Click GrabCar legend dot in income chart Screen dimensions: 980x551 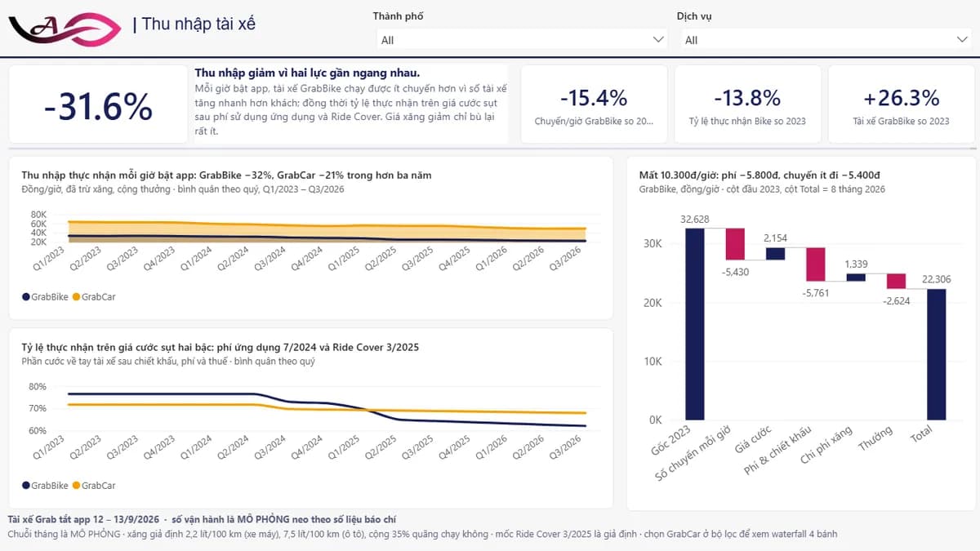pos(77,296)
